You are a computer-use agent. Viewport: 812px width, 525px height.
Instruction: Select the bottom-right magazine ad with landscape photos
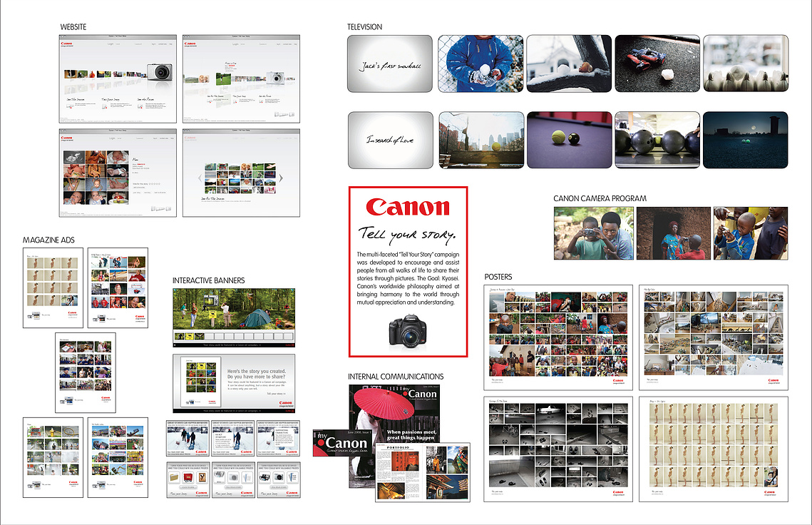point(118,458)
